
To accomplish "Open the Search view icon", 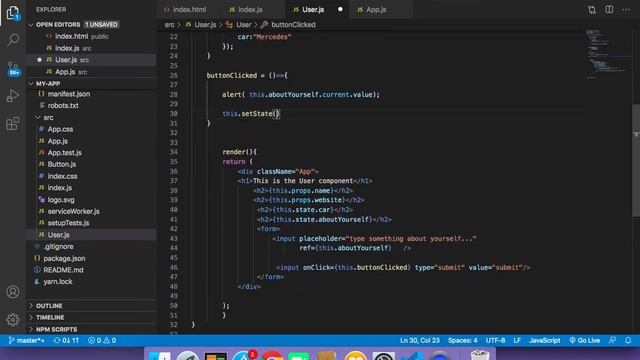I will (x=13, y=40).
